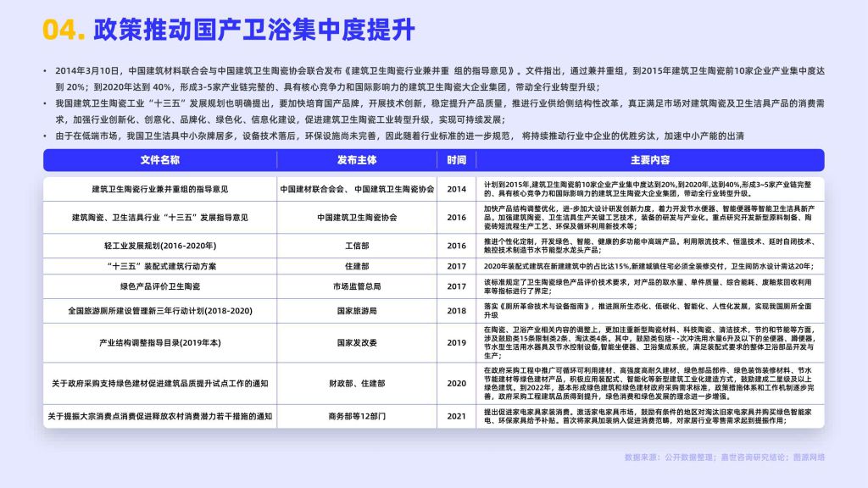Click the single-publisher cell 中国建筑卫生陶瓷协会
This screenshot has width=868, height=488.
(357, 218)
